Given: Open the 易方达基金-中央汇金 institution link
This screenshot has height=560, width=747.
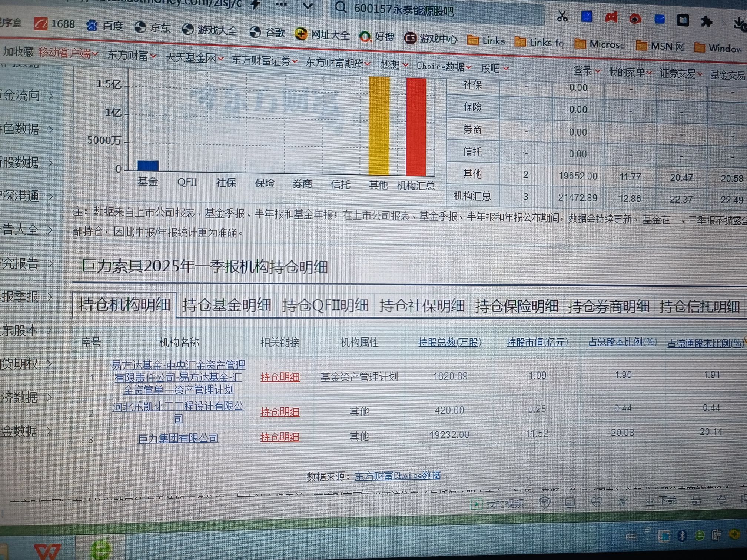Looking at the screenshot, I should pyautogui.click(x=178, y=377).
